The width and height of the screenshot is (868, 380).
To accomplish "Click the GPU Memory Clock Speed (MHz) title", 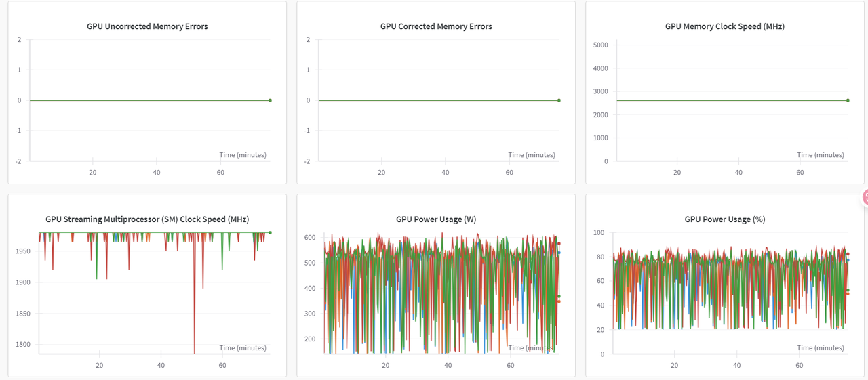I will point(725,26).
